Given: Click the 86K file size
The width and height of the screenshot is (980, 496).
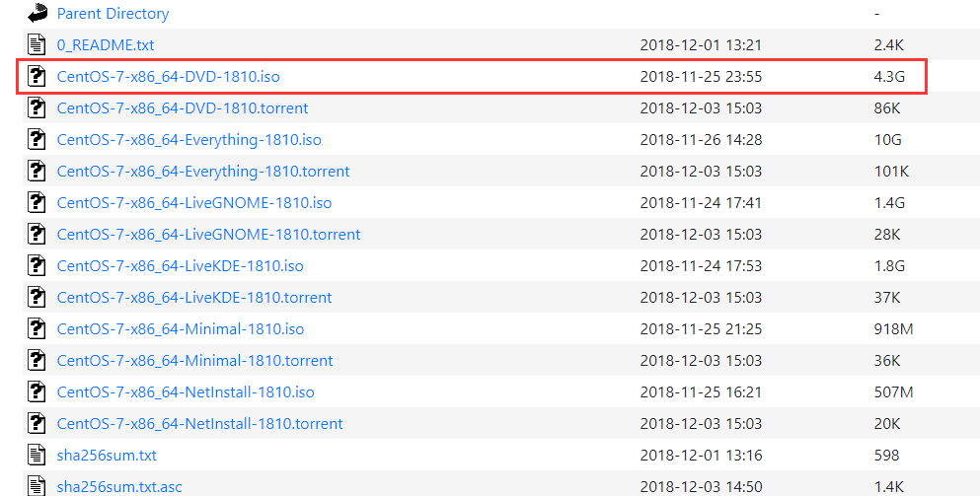Looking at the screenshot, I should click(887, 108).
